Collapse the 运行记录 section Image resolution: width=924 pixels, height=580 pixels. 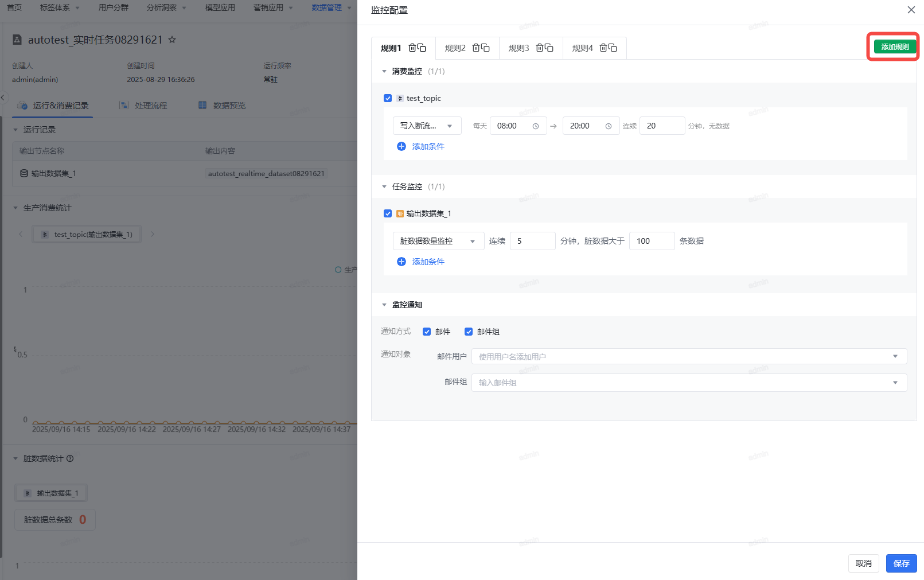coord(15,130)
